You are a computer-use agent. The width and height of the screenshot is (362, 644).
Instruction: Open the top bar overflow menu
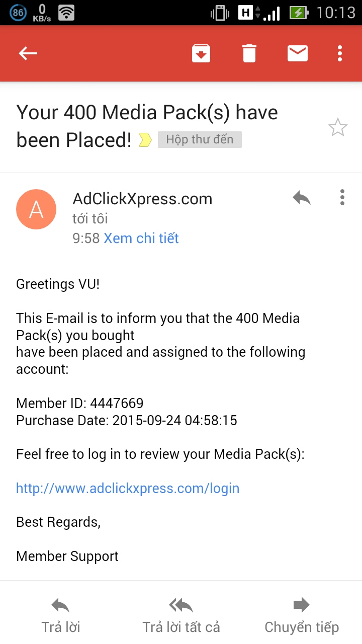tap(340, 53)
